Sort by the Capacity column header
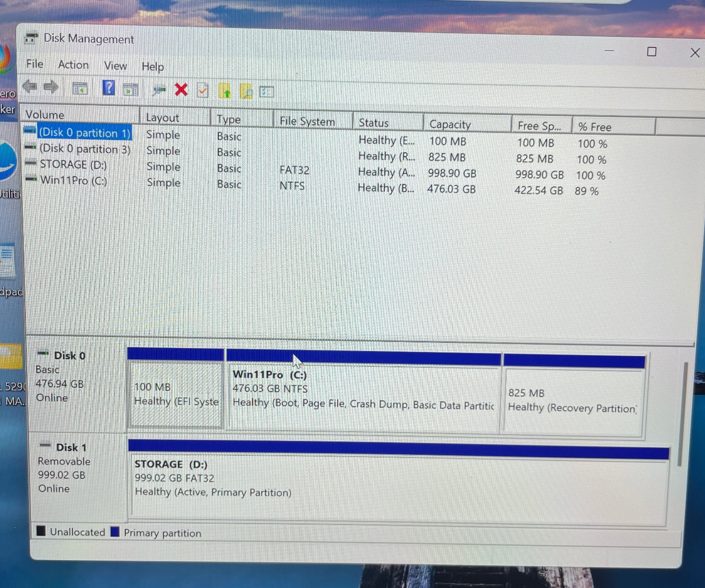705x588 pixels. (x=468, y=125)
